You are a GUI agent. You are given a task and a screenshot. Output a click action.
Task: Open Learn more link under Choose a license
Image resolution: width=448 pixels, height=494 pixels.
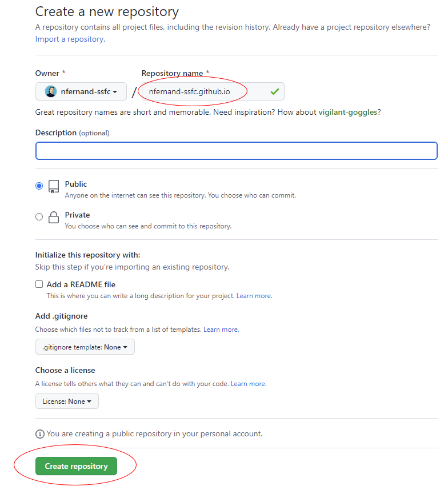click(249, 384)
